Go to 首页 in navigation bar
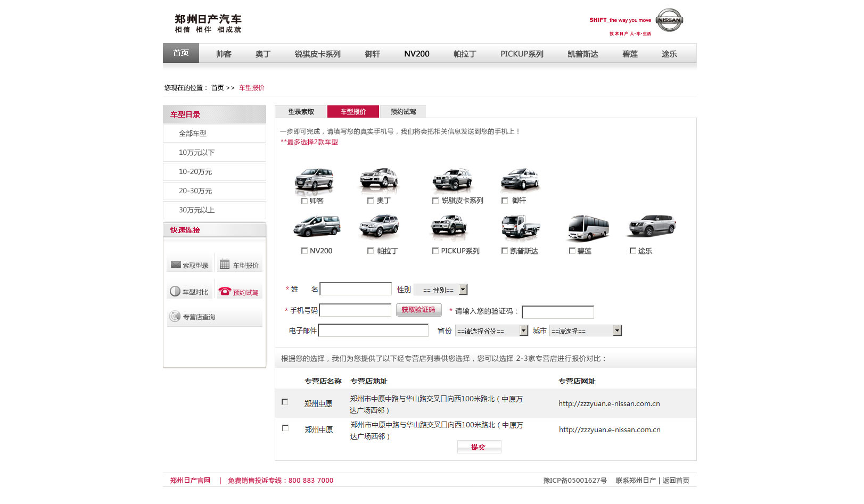This screenshot has height=504, width=864. pyautogui.click(x=181, y=53)
